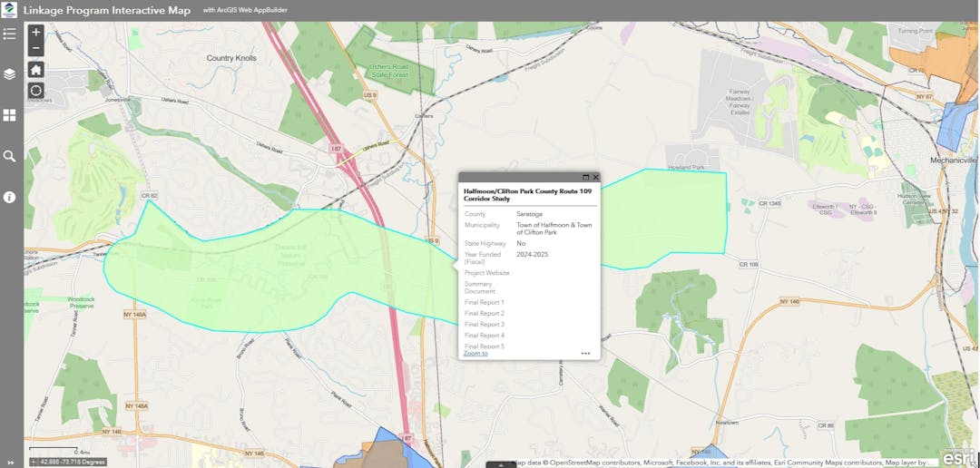Open the popup's three-dot actions menu
The height and width of the screenshot is (468, 980).
pos(585,353)
